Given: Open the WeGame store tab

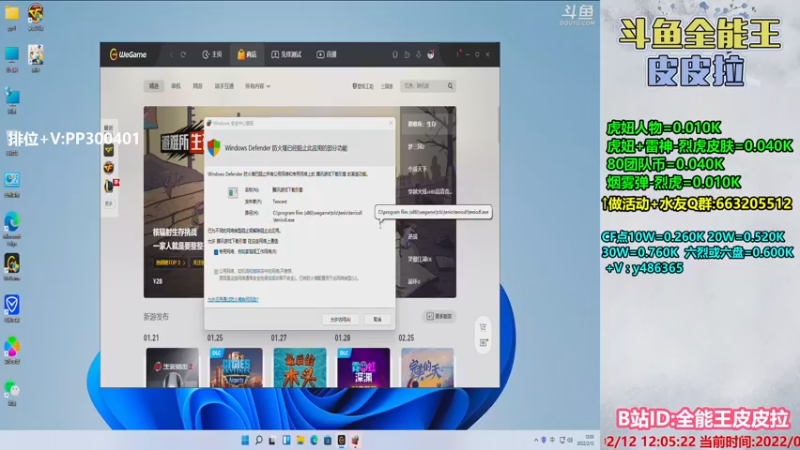Looking at the screenshot, I should pos(247,55).
